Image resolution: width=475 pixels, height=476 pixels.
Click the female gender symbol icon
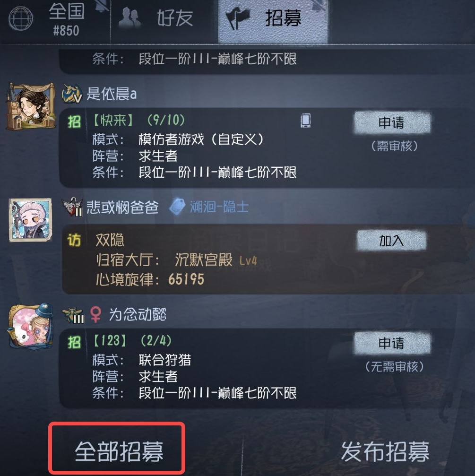pyautogui.click(x=95, y=314)
